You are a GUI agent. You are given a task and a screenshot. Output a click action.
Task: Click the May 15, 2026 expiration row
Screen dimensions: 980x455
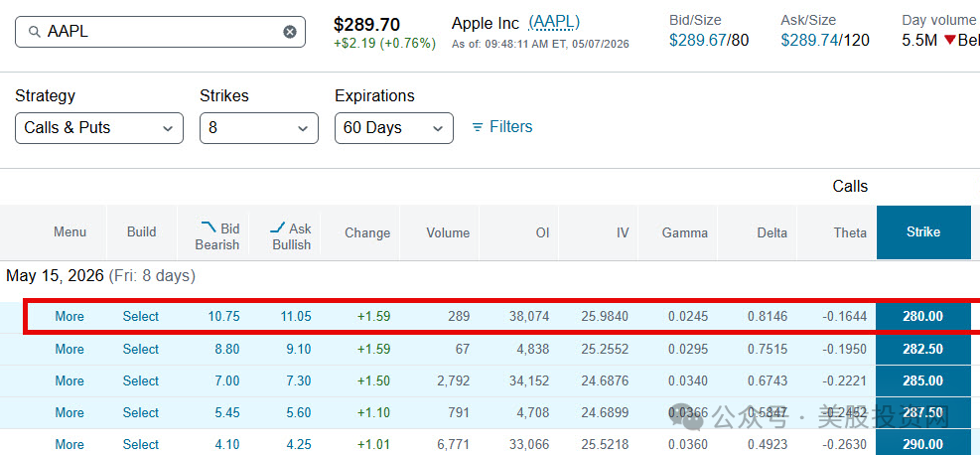click(x=100, y=275)
